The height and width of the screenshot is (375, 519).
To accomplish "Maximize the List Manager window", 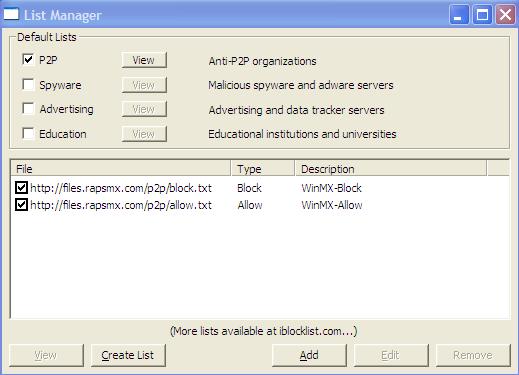I will click(482, 15).
